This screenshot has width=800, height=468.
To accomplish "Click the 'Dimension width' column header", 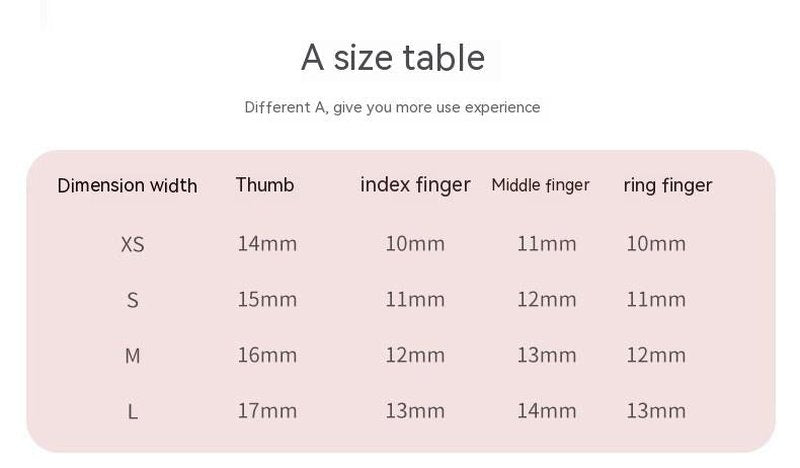I will [127, 185].
